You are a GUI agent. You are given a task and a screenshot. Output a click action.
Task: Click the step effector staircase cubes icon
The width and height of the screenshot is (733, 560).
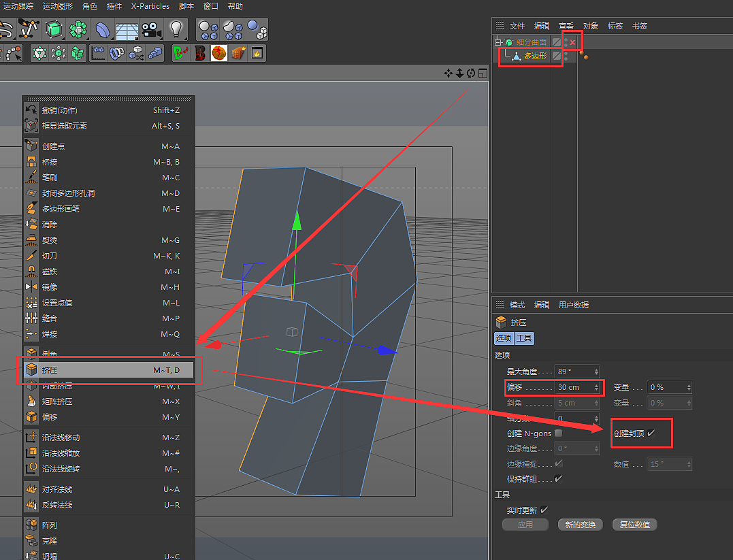pyautogui.click(x=154, y=53)
